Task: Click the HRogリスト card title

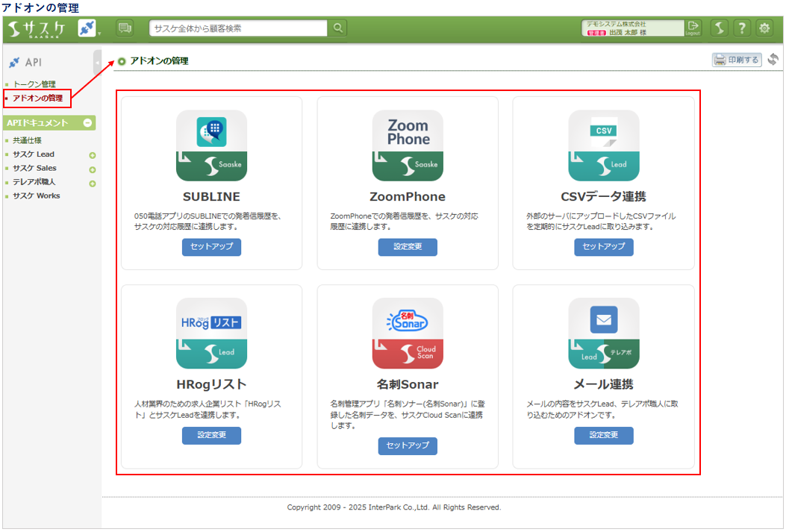Action: coord(211,385)
